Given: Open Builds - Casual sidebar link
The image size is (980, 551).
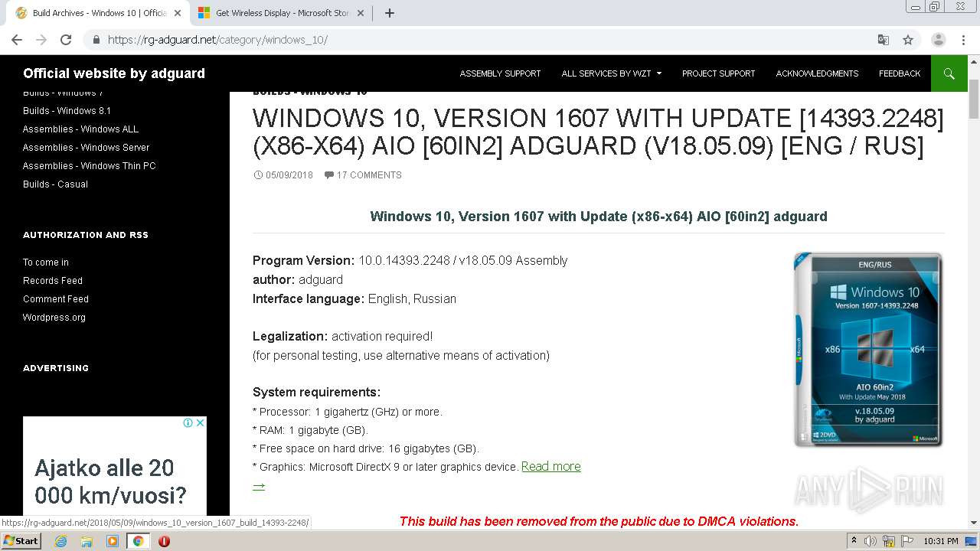Looking at the screenshot, I should (x=55, y=184).
